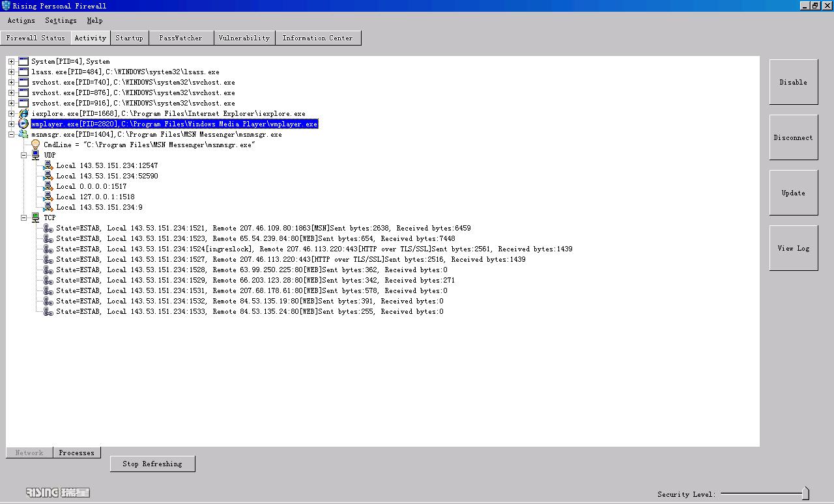
Task: Click connection icon for local port 1533
Action: 48,311
